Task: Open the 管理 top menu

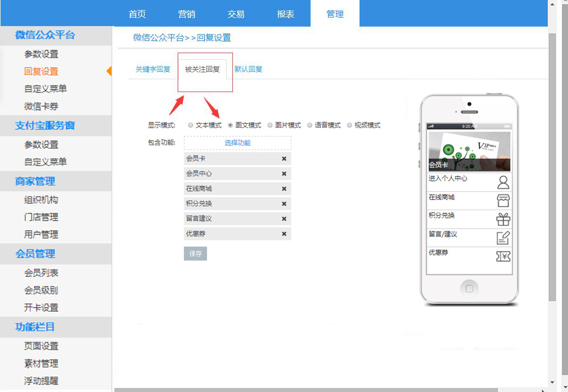Action: tap(335, 14)
